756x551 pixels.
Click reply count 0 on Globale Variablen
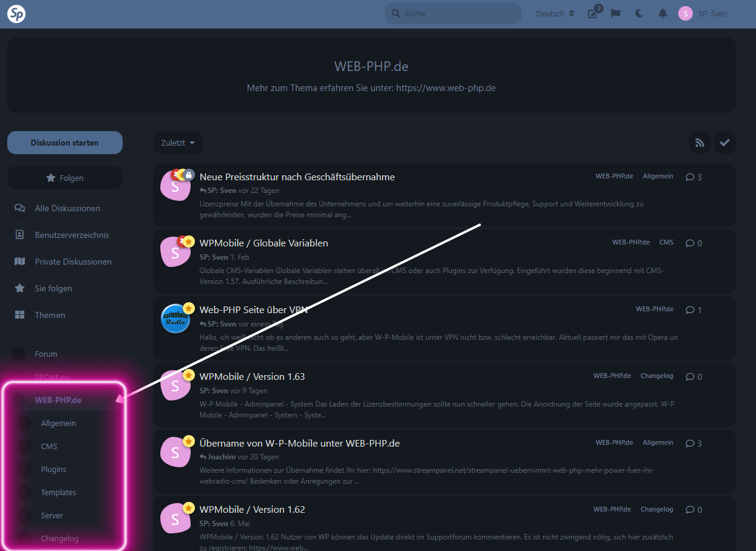693,243
